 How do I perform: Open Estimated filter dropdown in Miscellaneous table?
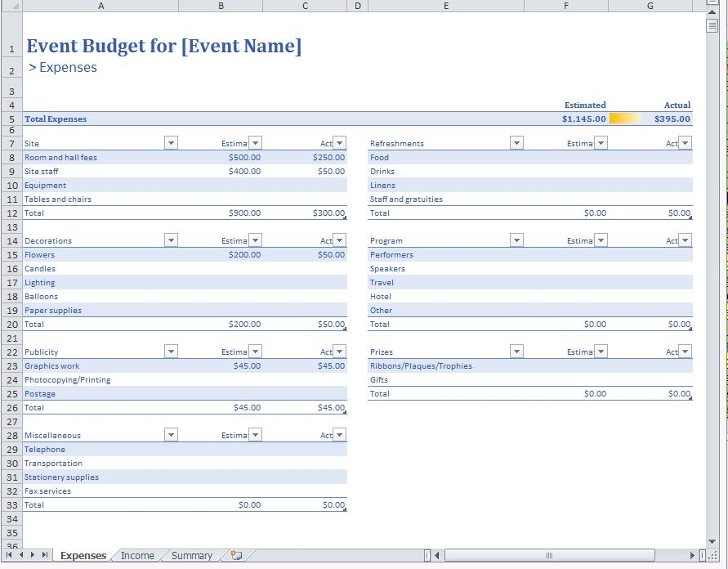click(x=256, y=435)
